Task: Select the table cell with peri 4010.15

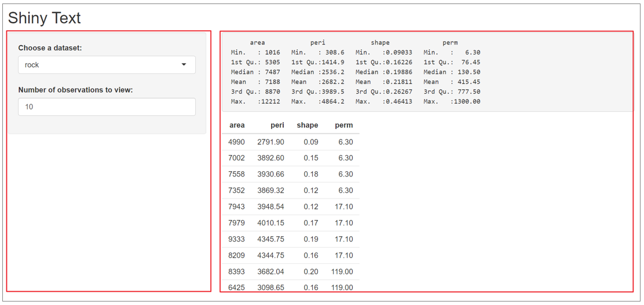Action: click(x=270, y=223)
